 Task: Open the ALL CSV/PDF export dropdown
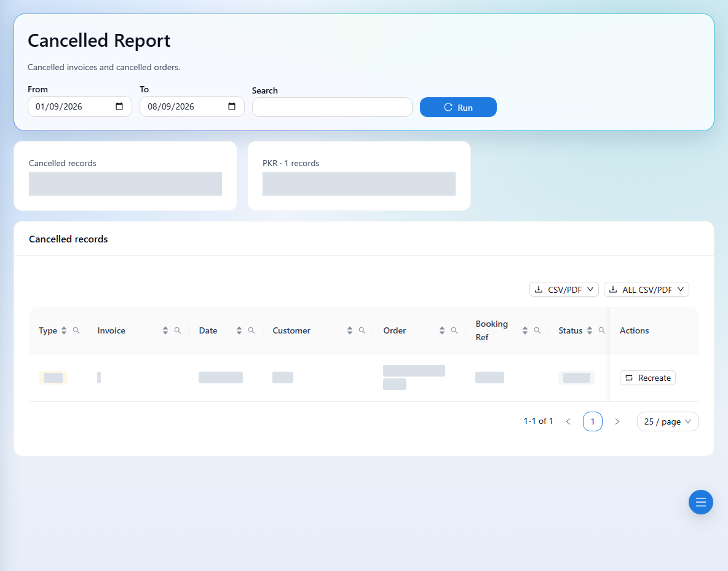[646, 289]
